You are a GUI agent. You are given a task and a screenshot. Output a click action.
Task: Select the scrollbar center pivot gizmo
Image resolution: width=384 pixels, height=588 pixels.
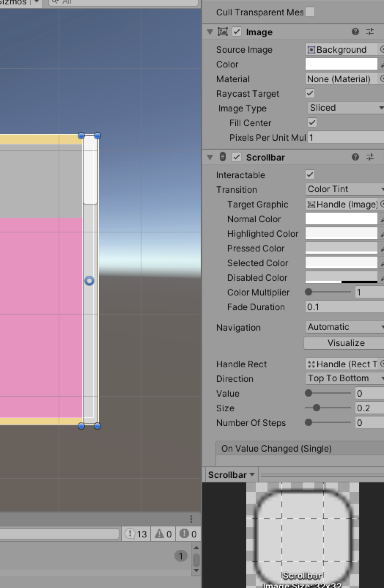[x=89, y=281]
